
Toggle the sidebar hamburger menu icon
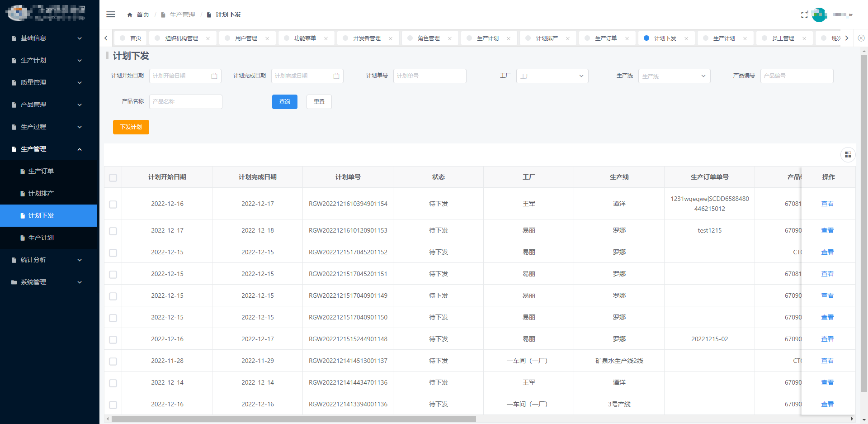[111, 14]
